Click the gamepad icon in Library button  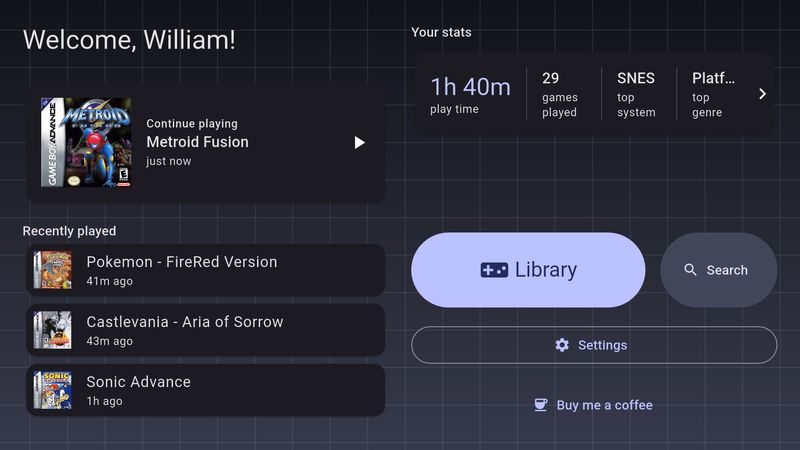(494, 270)
